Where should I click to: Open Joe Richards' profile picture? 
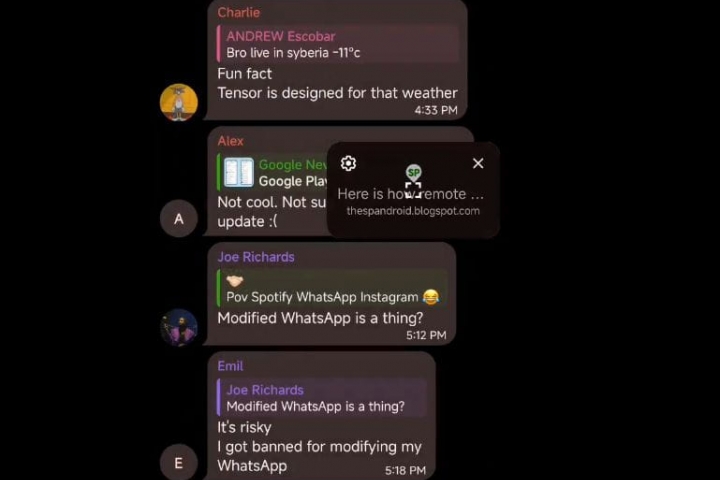pyautogui.click(x=179, y=328)
